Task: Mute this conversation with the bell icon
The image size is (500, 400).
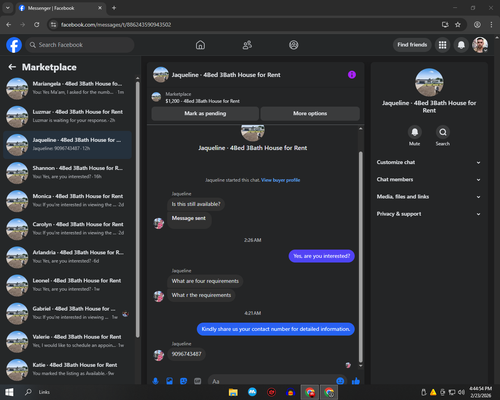Action: pyautogui.click(x=415, y=132)
